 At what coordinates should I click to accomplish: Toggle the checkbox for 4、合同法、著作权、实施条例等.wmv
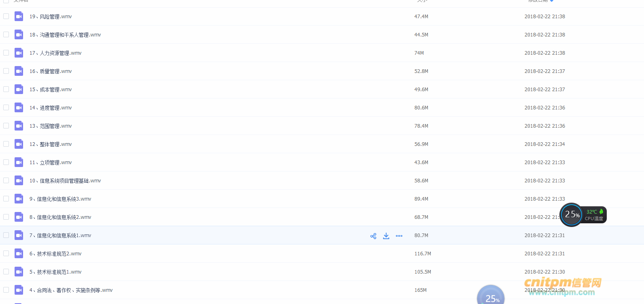(x=6, y=290)
